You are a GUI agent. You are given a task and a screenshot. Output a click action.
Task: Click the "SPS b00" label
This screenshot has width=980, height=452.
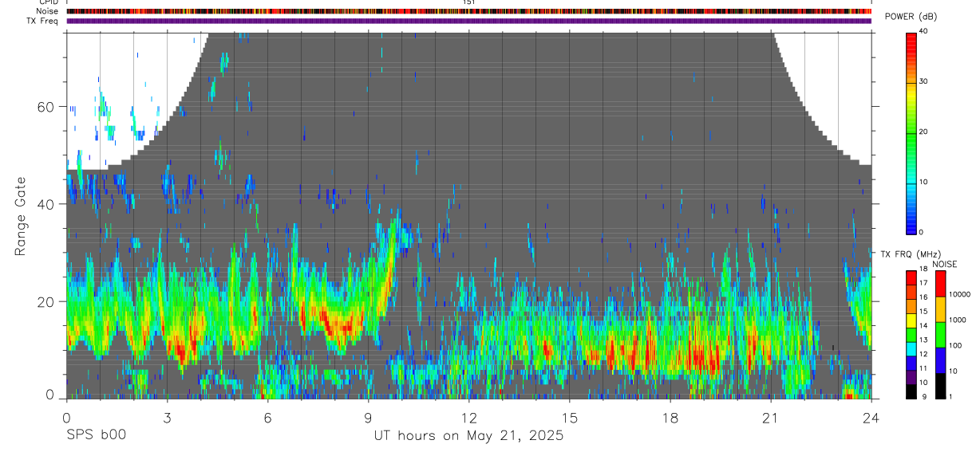(x=95, y=435)
